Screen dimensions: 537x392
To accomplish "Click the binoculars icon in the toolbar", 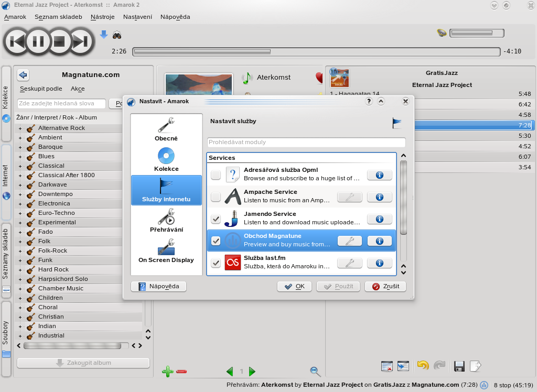I will point(117,35).
